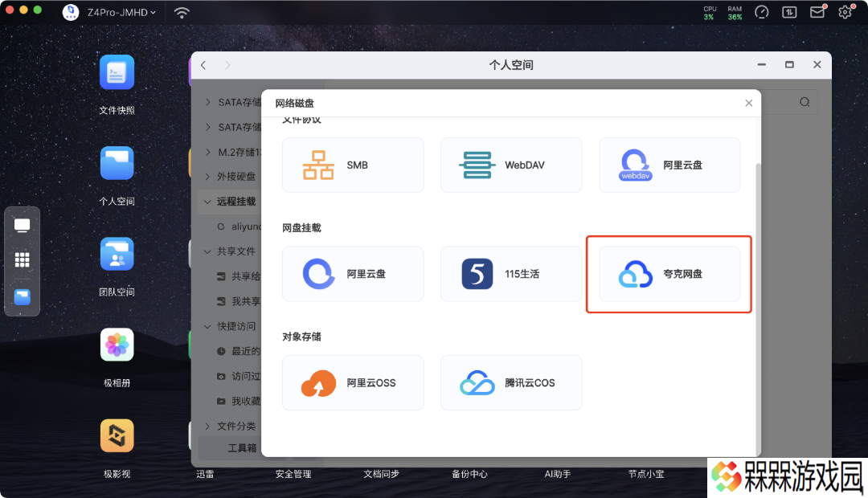
Task: Open the app grid in side dock
Action: click(23, 259)
